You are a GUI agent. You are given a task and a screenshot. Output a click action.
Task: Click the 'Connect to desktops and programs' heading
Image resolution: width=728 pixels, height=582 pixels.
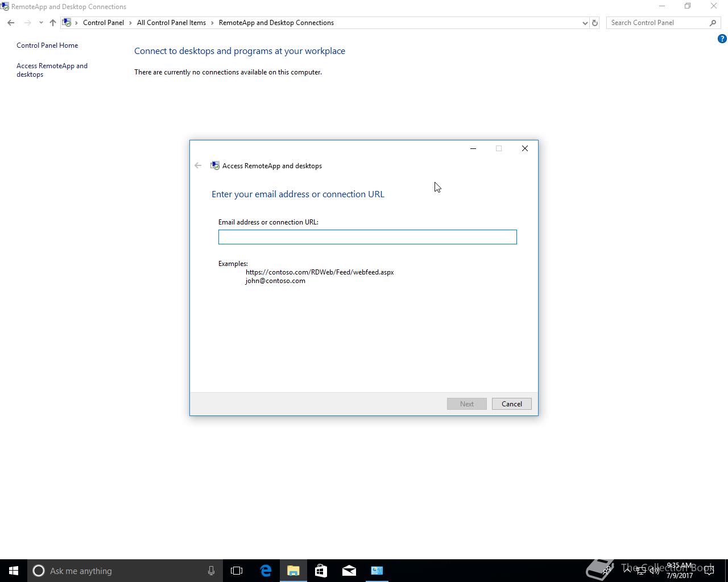coord(239,51)
